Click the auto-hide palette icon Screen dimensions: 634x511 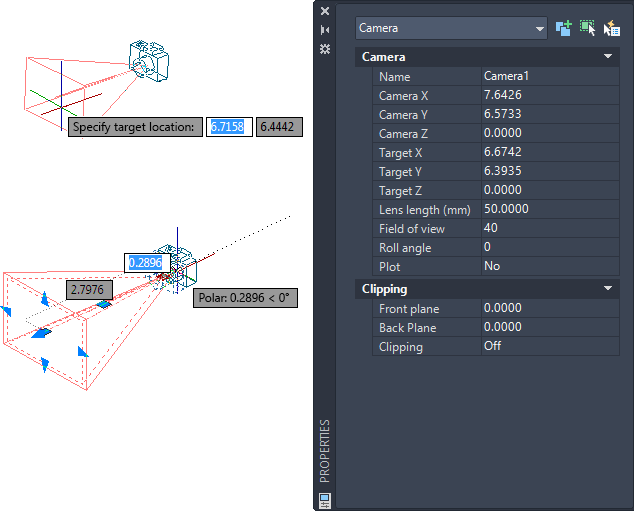click(x=325, y=30)
